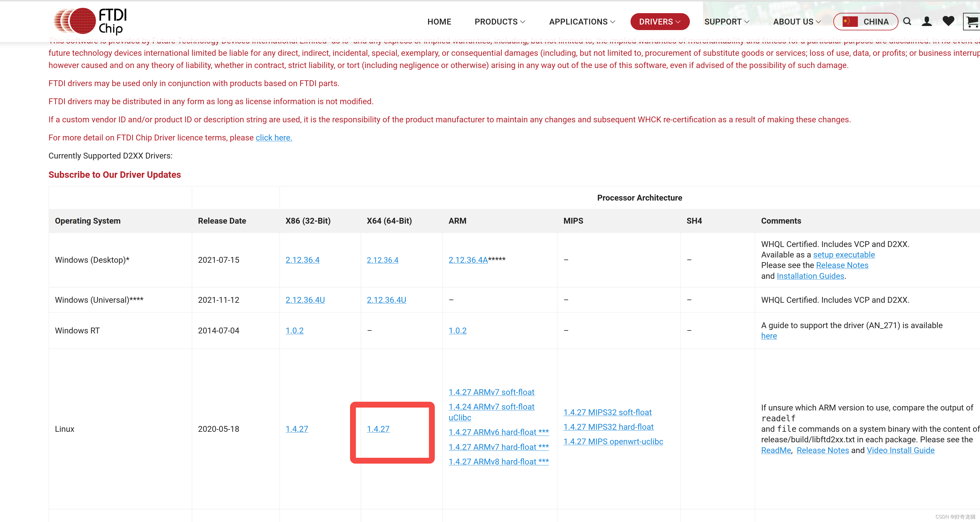This screenshot has height=522, width=980.
Task: Click the 'Windows (Universal)****' row label
Action: click(x=99, y=300)
